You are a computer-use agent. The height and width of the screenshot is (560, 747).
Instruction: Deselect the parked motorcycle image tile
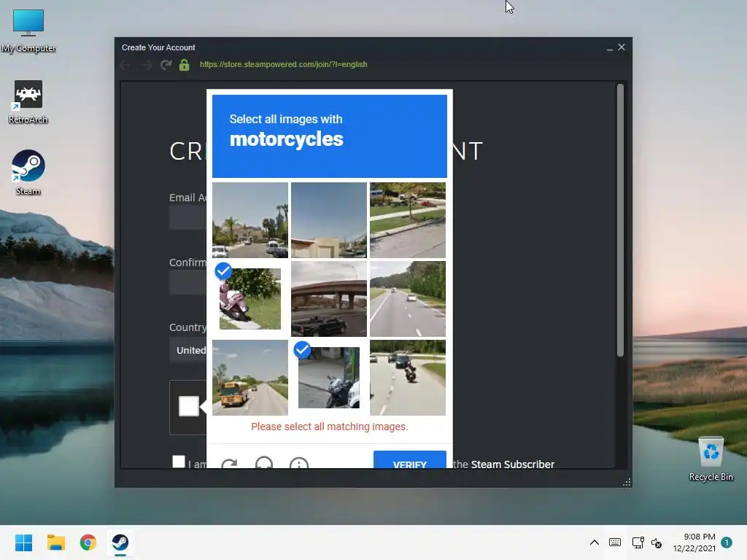[x=329, y=378]
